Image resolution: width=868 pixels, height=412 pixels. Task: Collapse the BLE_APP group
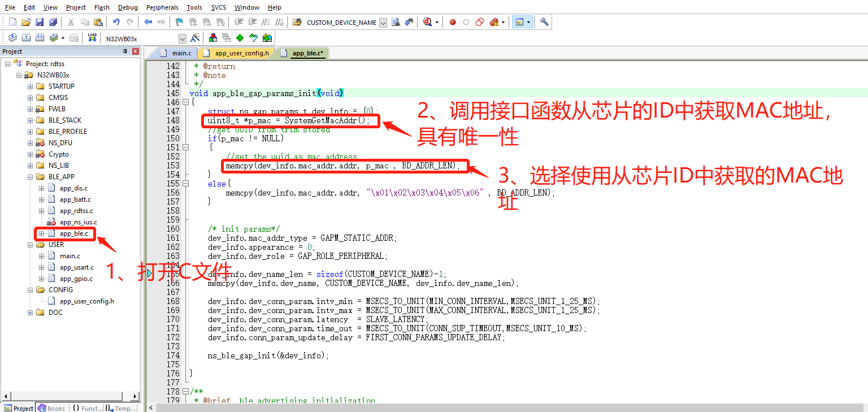point(30,177)
